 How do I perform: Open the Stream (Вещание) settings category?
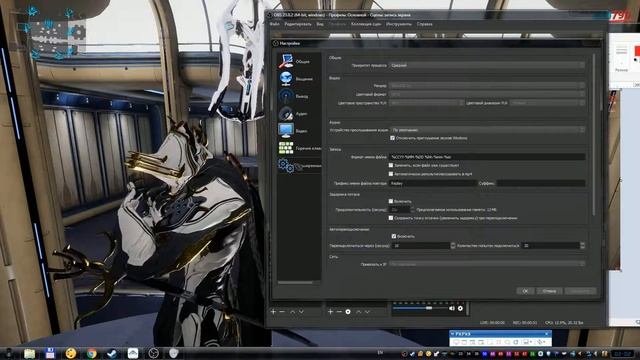(299, 79)
